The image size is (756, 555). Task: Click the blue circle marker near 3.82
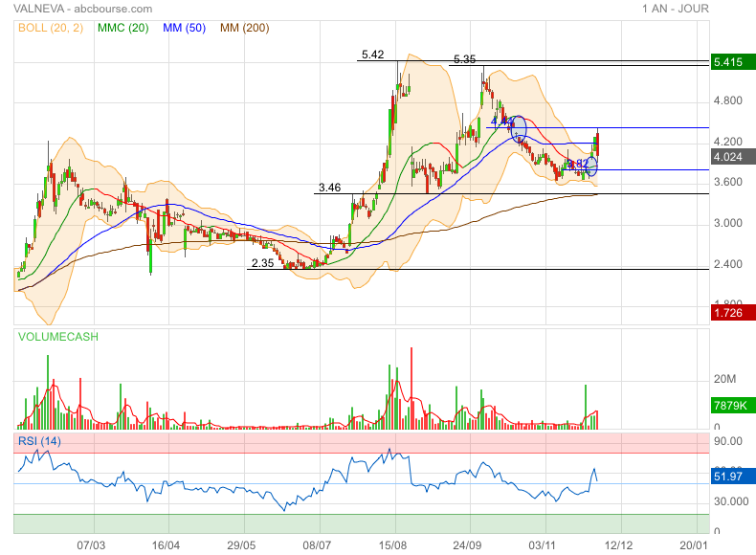click(x=590, y=166)
